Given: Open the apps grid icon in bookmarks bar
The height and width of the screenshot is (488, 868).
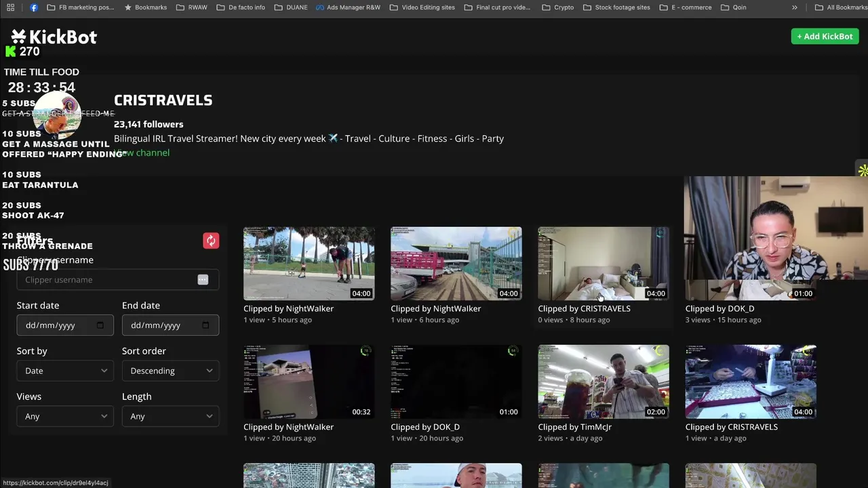Looking at the screenshot, I should pos(10,7).
